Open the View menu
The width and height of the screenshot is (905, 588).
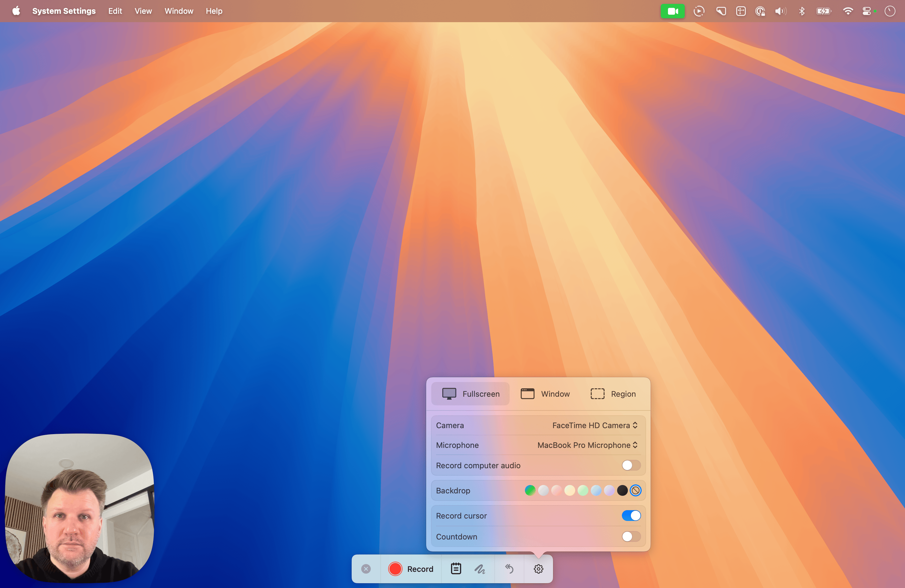[x=142, y=11]
